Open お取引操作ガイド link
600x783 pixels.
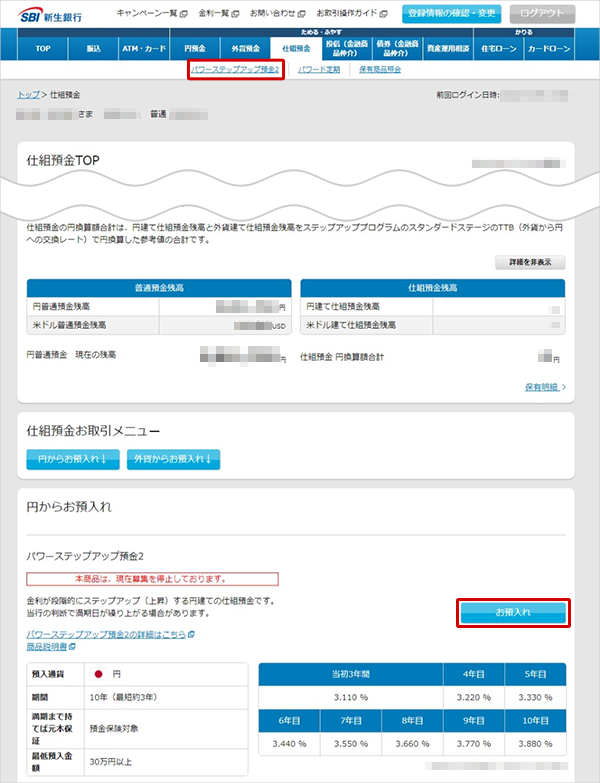pyautogui.click(x=347, y=13)
